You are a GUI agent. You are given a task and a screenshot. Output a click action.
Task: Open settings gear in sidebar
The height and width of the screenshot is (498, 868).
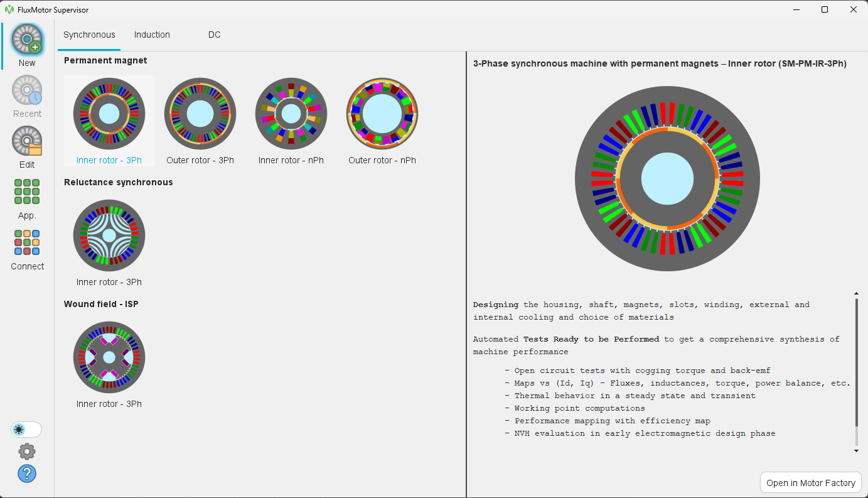click(27, 452)
